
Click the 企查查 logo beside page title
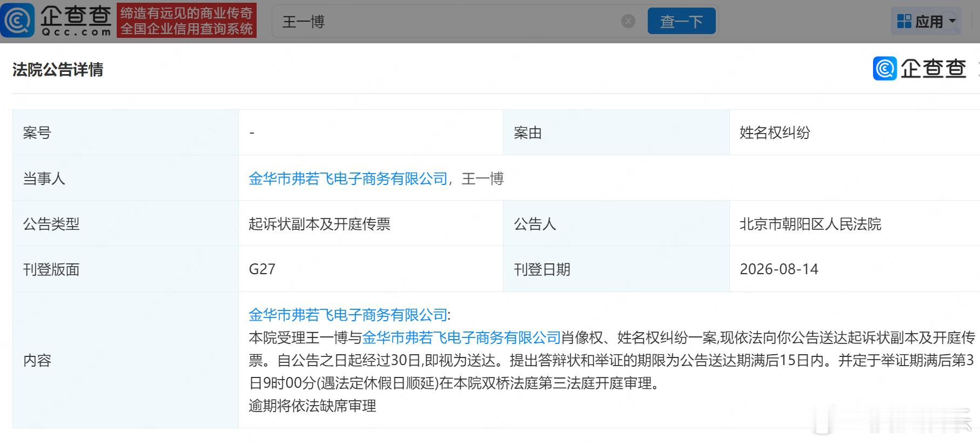919,69
